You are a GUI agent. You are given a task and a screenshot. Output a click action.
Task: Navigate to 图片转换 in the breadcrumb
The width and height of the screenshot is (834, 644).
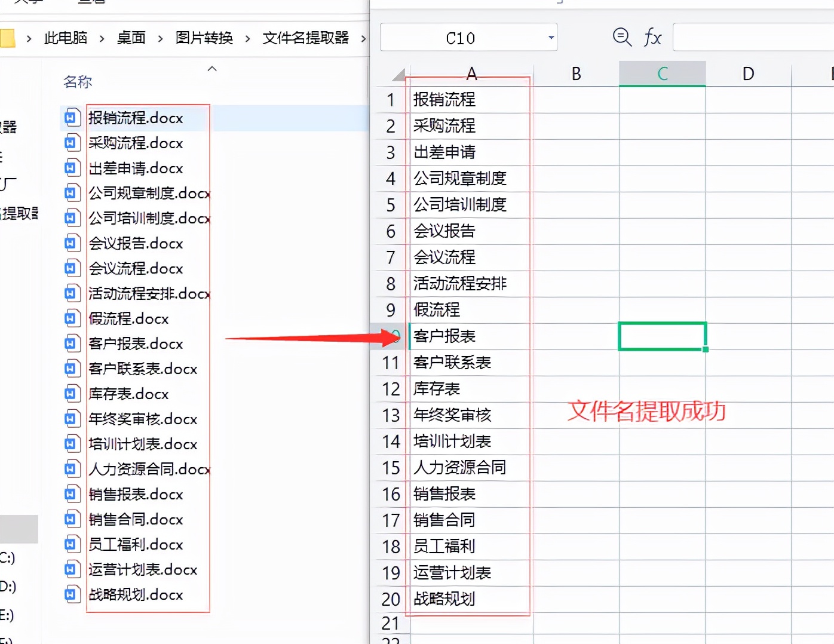coord(204,38)
